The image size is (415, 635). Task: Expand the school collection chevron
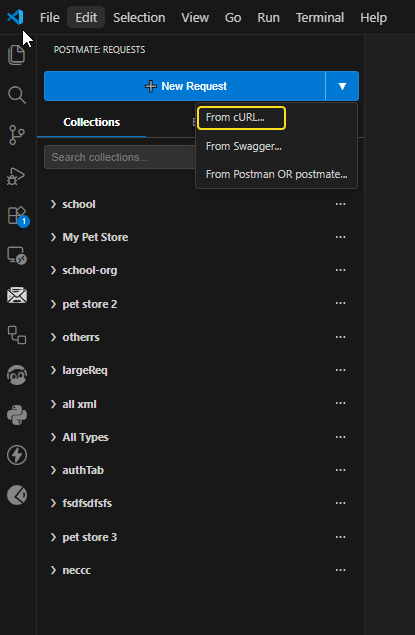pos(53,204)
